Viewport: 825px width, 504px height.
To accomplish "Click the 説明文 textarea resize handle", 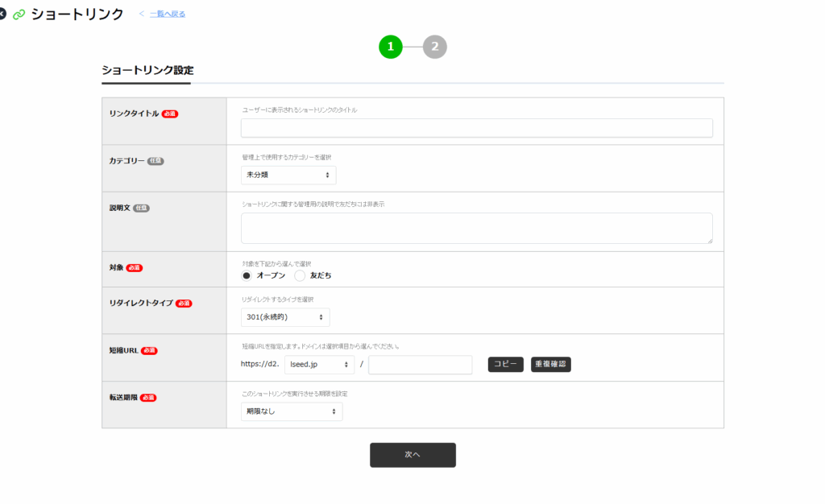I will coord(709,240).
